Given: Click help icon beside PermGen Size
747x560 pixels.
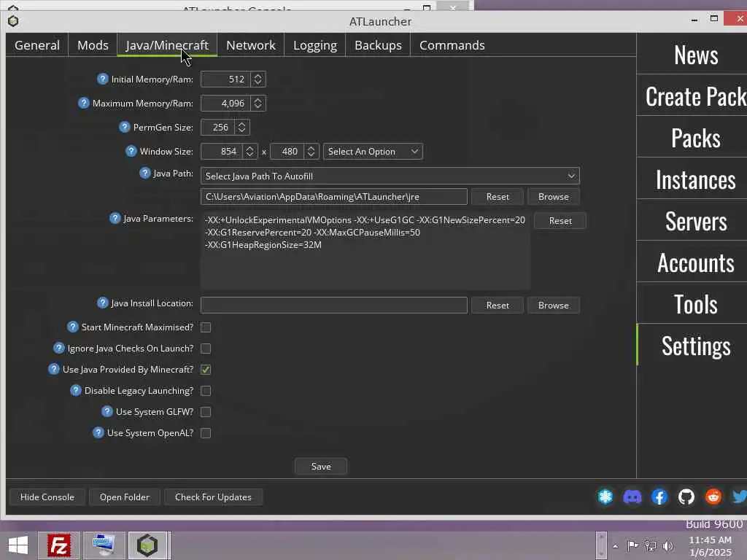Looking at the screenshot, I should pos(124,127).
